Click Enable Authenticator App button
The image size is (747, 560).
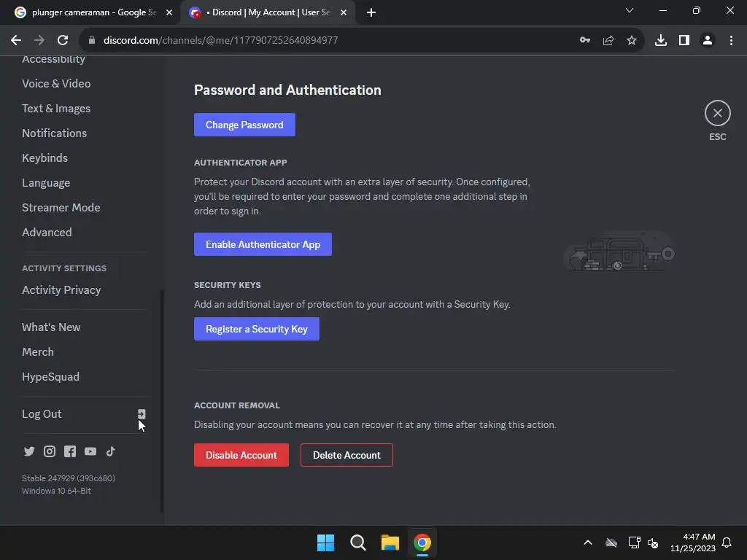point(263,244)
